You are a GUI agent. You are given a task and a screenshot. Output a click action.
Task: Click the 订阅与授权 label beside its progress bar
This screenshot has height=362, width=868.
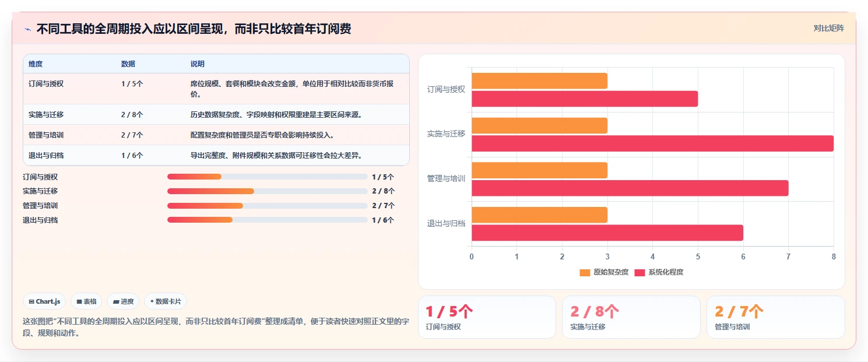40,177
